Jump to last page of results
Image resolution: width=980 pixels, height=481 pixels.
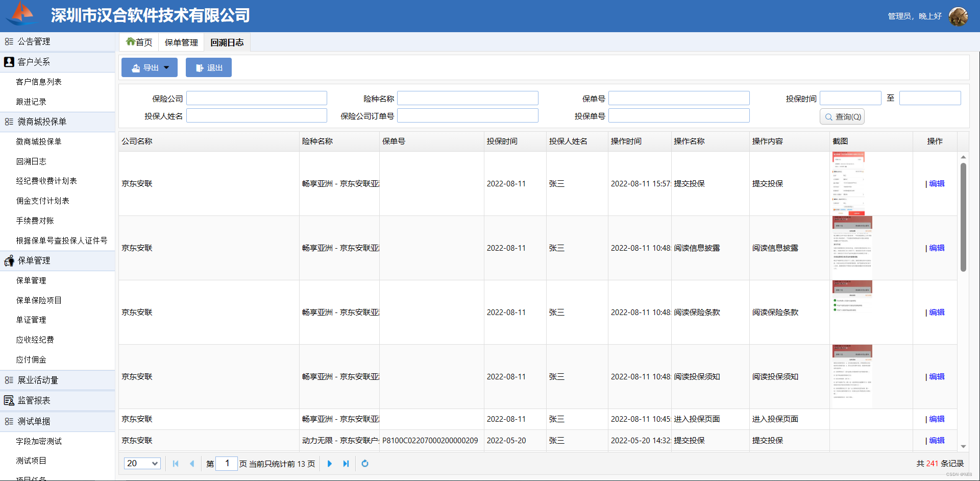tap(346, 464)
